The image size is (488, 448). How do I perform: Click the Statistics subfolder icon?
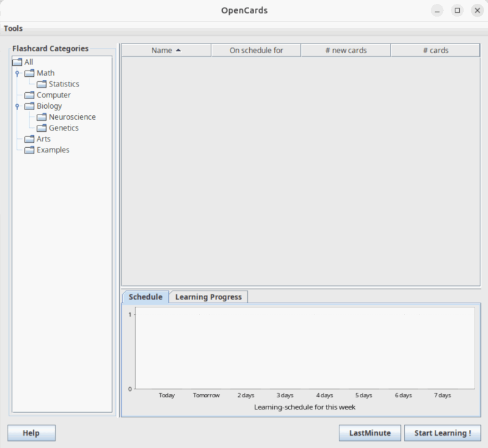coord(42,84)
